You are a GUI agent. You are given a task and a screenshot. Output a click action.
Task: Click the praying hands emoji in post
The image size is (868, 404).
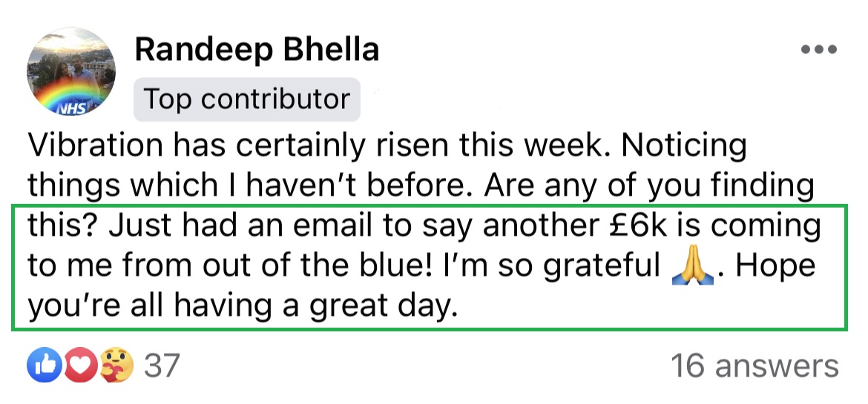pos(692,268)
